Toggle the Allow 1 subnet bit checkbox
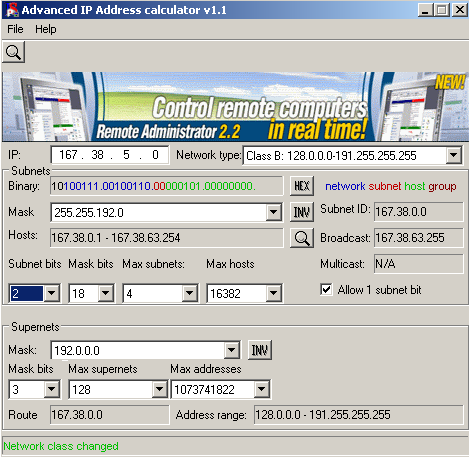The width and height of the screenshot is (469, 457). click(x=326, y=289)
